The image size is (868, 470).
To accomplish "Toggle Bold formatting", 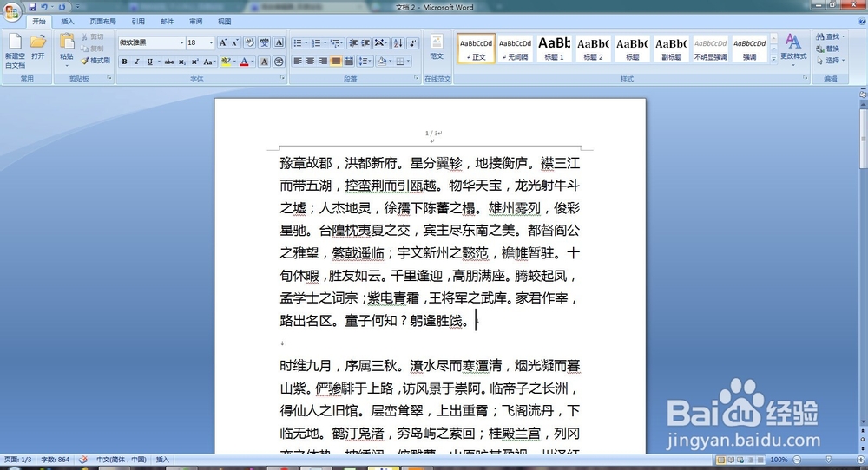I will pos(124,62).
